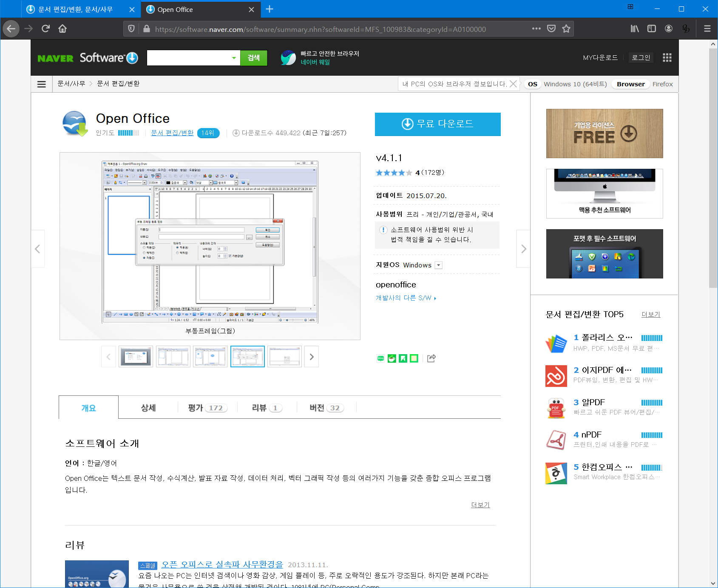Image resolution: width=718 pixels, height=588 pixels.
Task: Switch to the 리뷰 1 tab
Action: point(267,407)
